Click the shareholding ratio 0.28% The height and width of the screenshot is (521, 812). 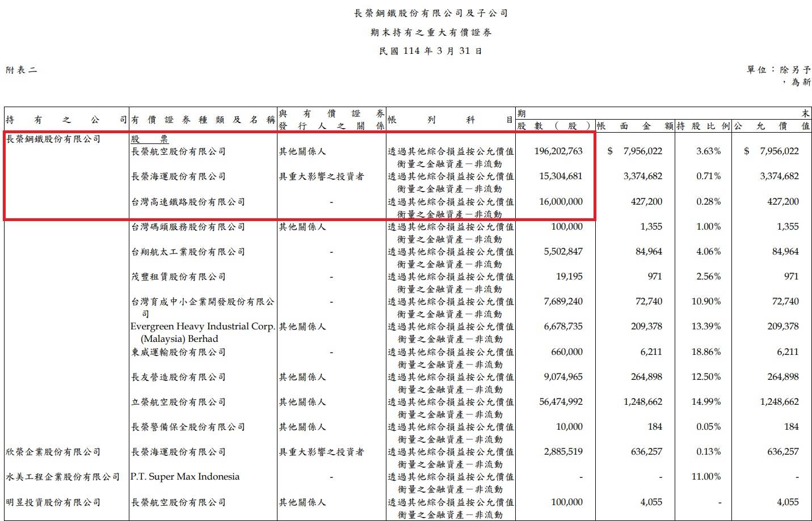click(x=709, y=202)
